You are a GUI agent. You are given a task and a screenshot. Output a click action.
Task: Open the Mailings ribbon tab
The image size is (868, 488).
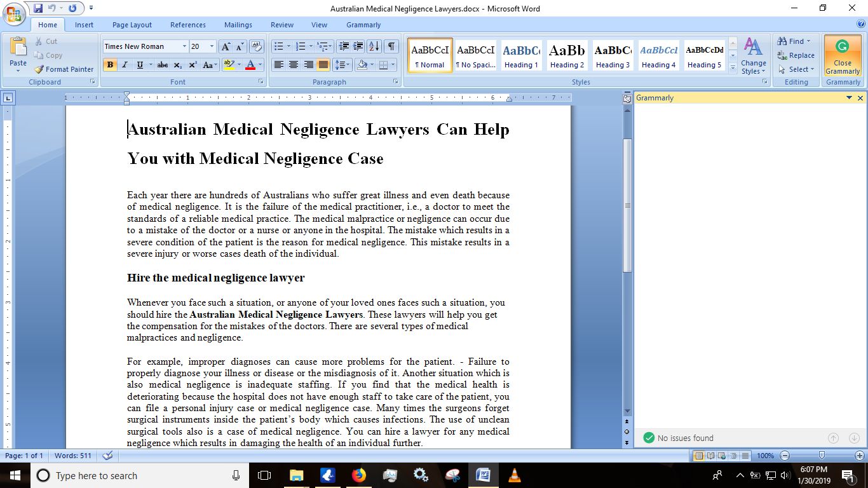point(238,25)
